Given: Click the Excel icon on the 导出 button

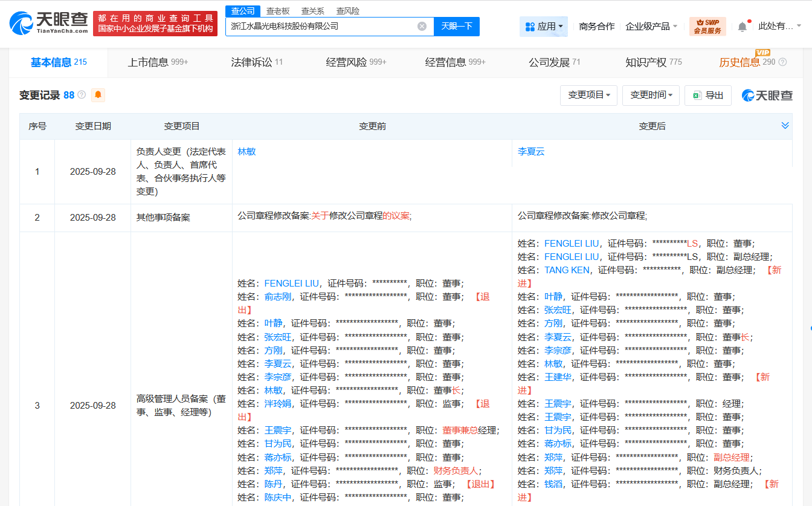Looking at the screenshot, I should coord(695,95).
